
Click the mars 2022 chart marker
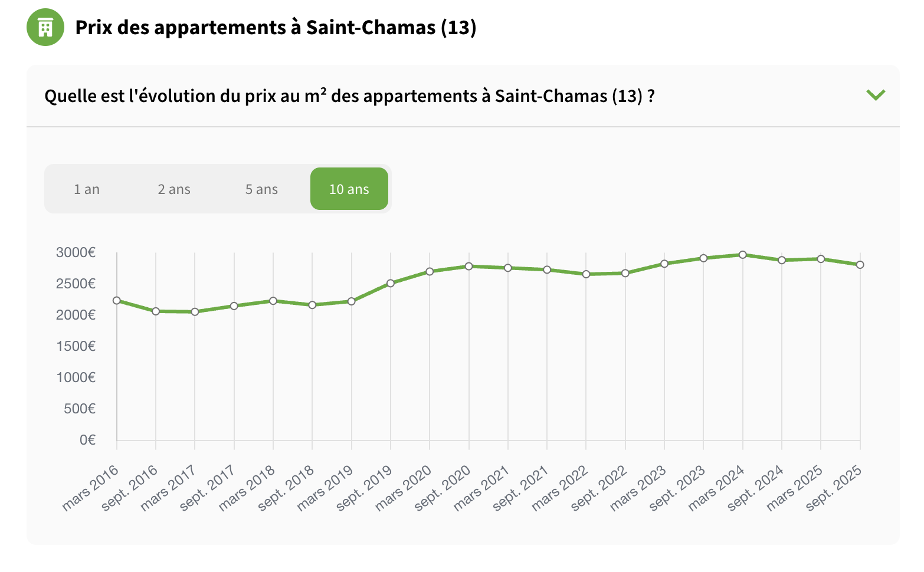pos(586,274)
